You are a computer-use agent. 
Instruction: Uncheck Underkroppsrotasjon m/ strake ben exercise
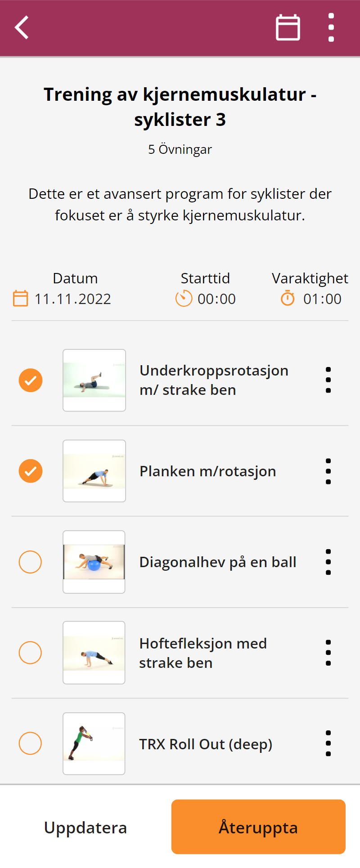[x=31, y=380]
